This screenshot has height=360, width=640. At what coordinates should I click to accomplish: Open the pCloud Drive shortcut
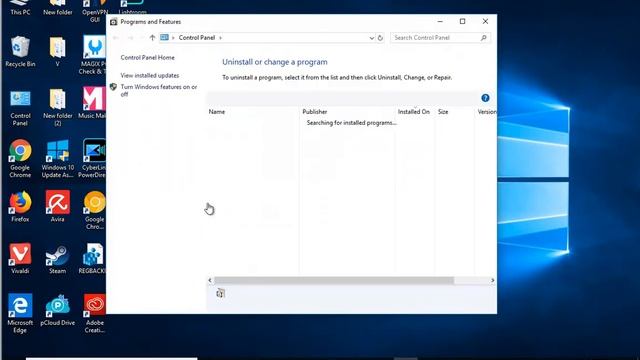click(x=58, y=310)
